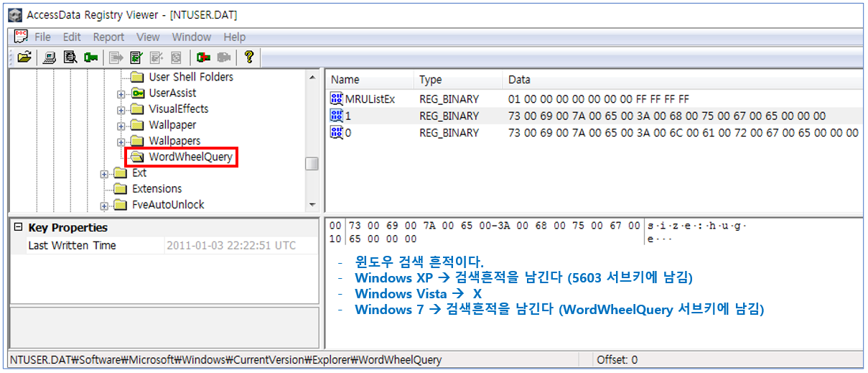Screen dimensions: 868x373
Task: Click the tree scrollbar up arrow
Action: click(x=312, y=77)
